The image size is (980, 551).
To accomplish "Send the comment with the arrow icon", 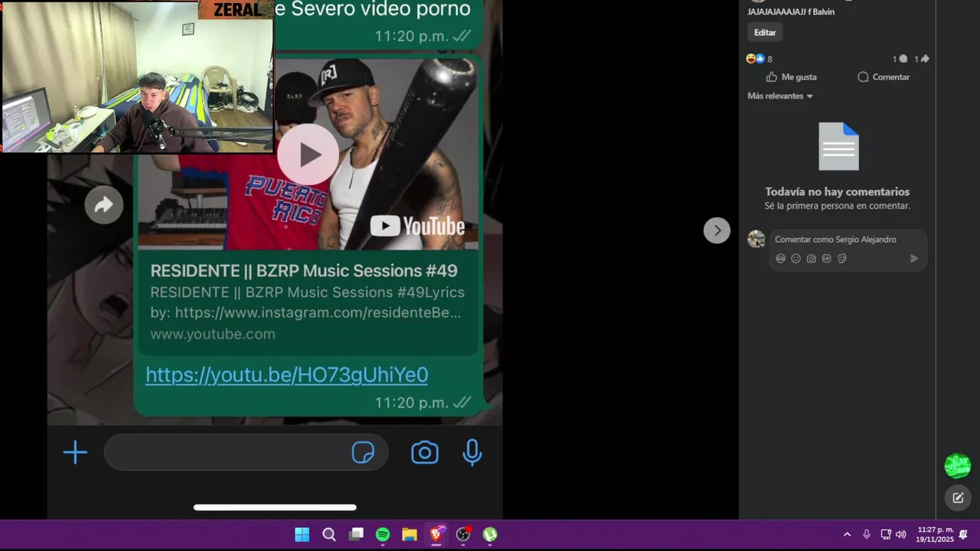I will pyautogui.click(x=913, y=259).
